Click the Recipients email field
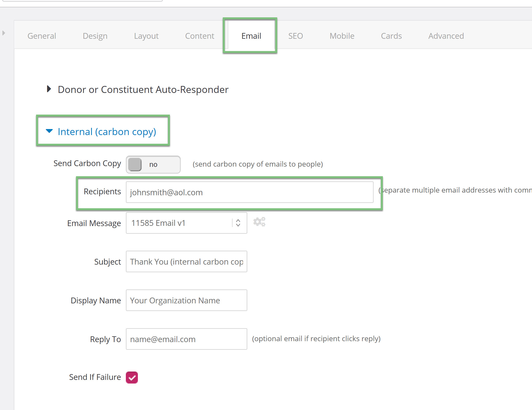 [x=250, y=192]
